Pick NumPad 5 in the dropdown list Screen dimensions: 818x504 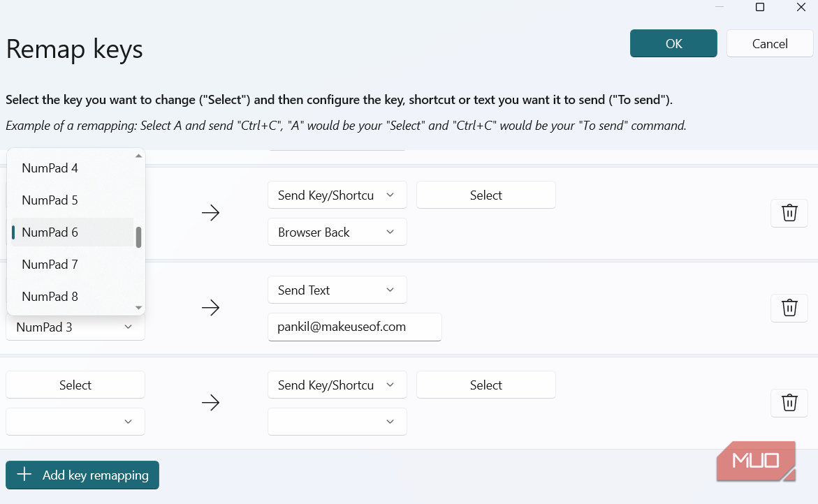[73, 200]
